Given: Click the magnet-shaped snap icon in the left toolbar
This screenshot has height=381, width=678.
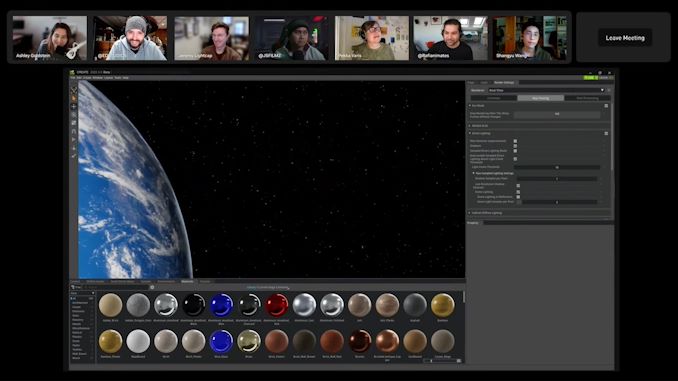Looking at the screenshot, I should tap(74, 131).
